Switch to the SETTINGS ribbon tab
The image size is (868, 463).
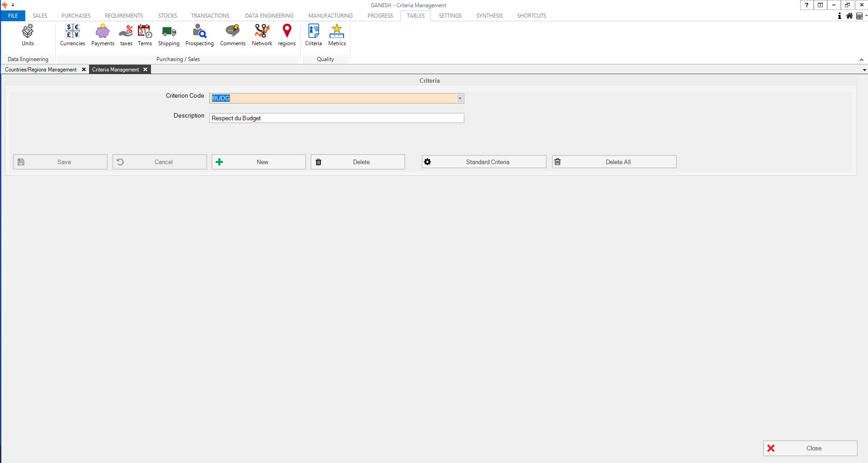click(x=450, y=16)
